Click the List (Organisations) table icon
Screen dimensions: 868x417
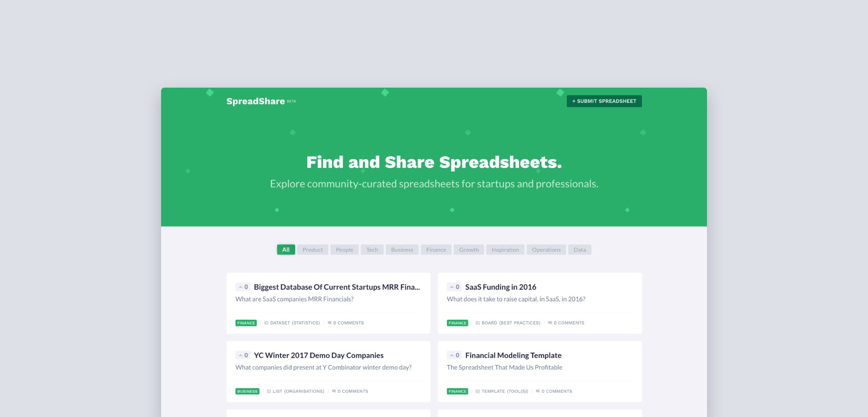pos(269,391)
